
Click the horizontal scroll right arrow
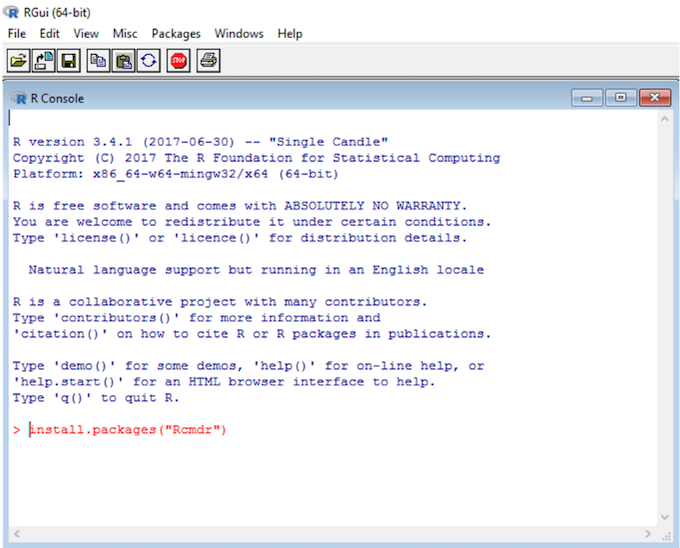[648, 533]
